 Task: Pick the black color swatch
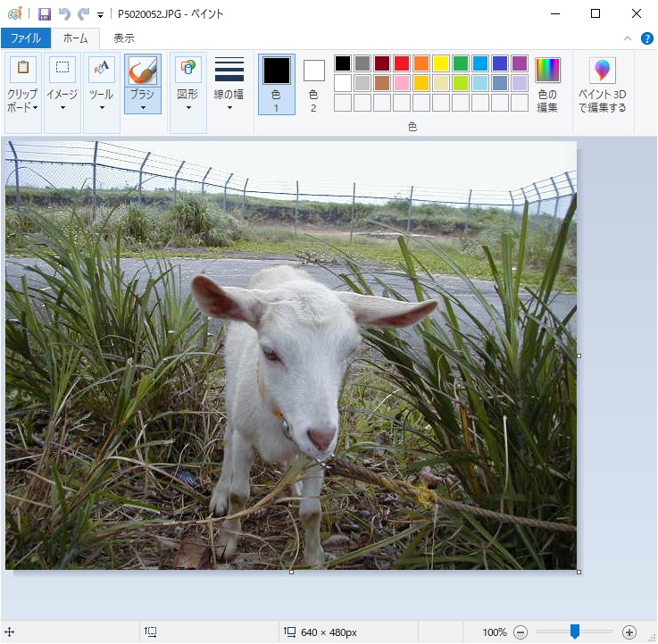tap(343, 63)
